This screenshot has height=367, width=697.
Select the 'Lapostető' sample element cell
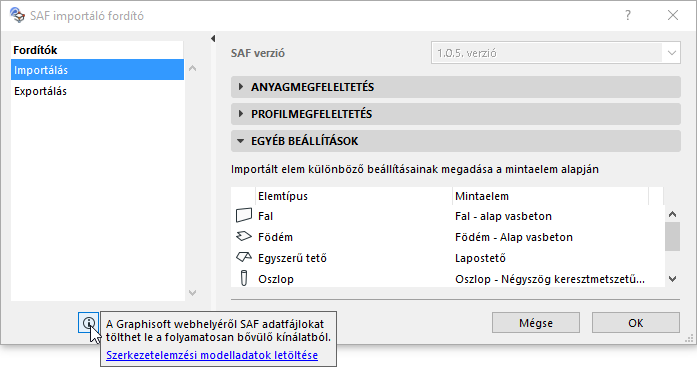(x=480, y=258)
